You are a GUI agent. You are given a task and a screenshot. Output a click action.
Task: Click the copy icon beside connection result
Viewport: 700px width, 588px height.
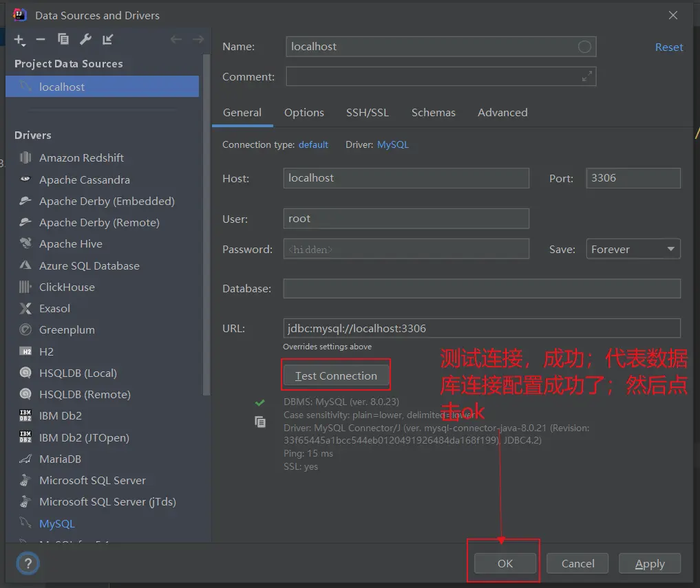(260, 422)
